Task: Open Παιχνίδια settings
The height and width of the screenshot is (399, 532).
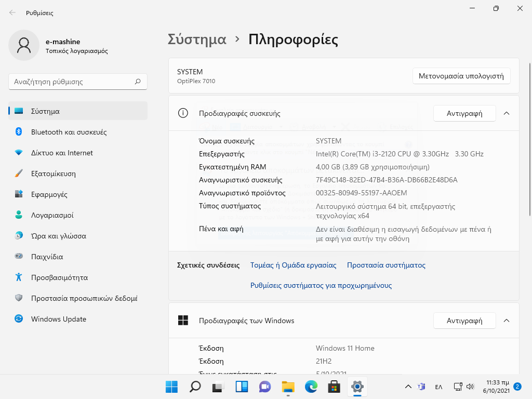Action: point(78,256)
